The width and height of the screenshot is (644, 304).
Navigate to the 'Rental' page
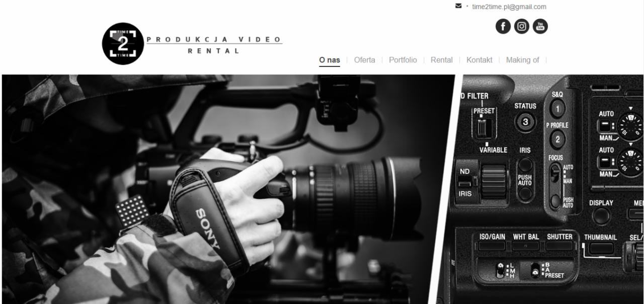pyautogui.click(x=441, y=59)
